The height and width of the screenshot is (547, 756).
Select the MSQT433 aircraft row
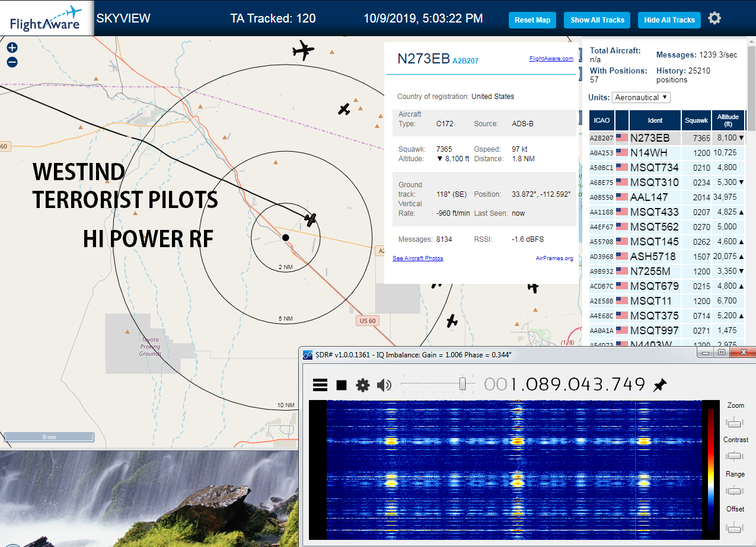click(x=667, y=212)
